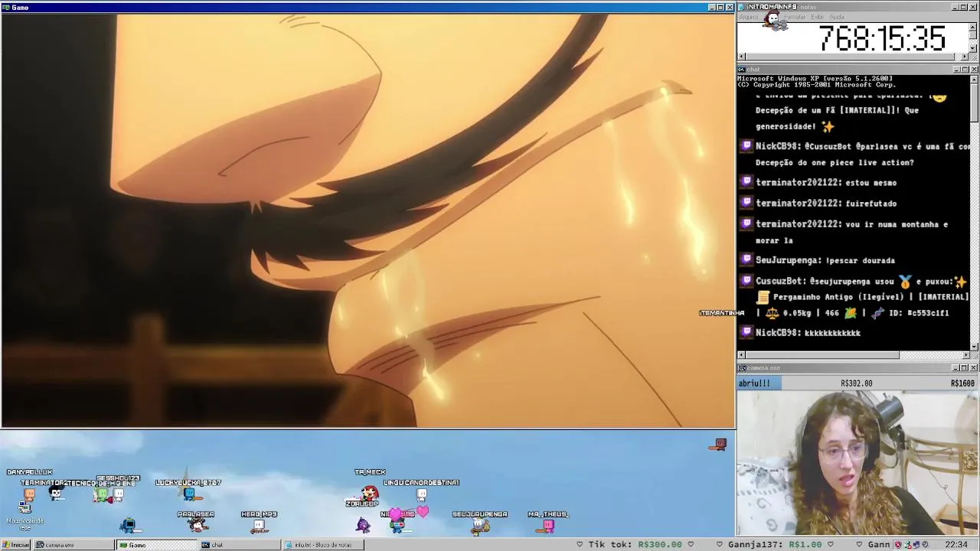Click the chat window scroll-down arrow
The width and height of the screenshot is (980, 551).
(x=974, y=347)
